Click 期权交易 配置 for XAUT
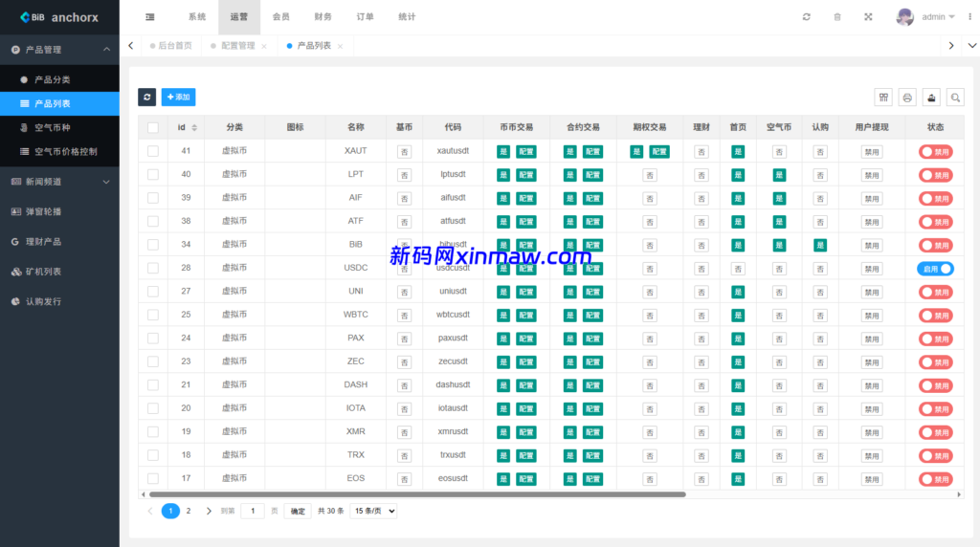The height and width of the screenshot is (547, 980). click(659, 152)
